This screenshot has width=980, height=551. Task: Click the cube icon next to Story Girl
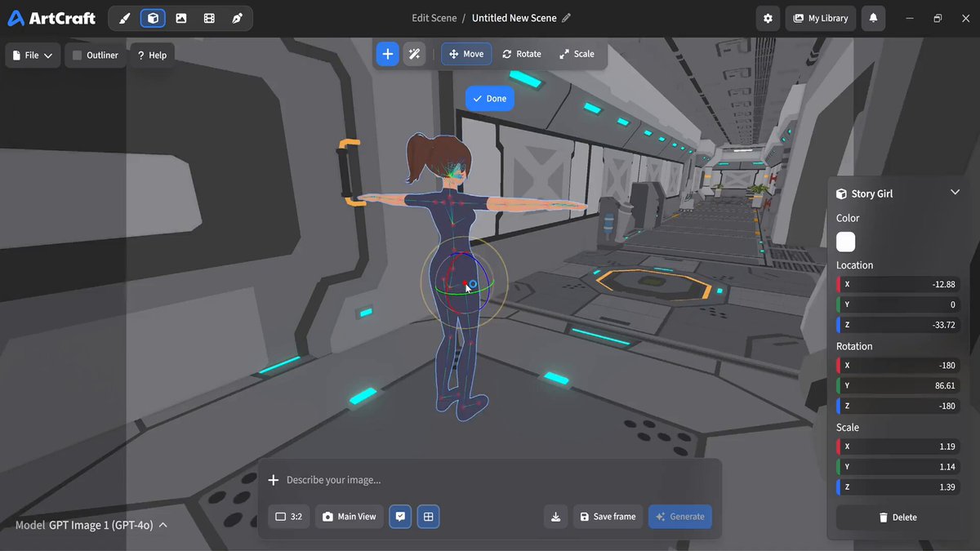point(841,193)
